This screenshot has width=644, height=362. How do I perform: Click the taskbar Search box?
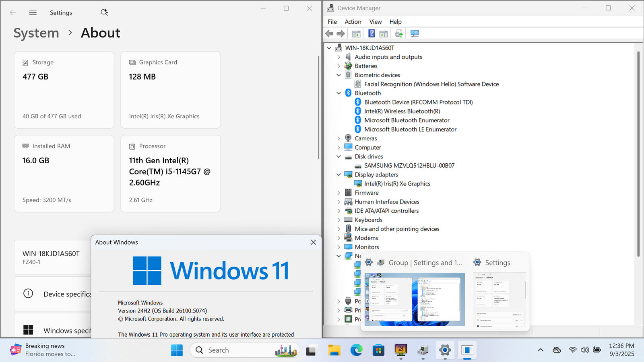coord(245,350)
